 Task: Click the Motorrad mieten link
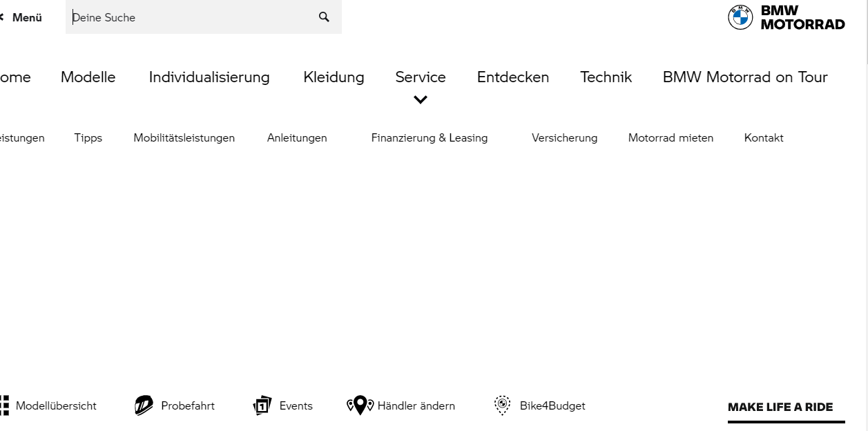coord(671,138)
